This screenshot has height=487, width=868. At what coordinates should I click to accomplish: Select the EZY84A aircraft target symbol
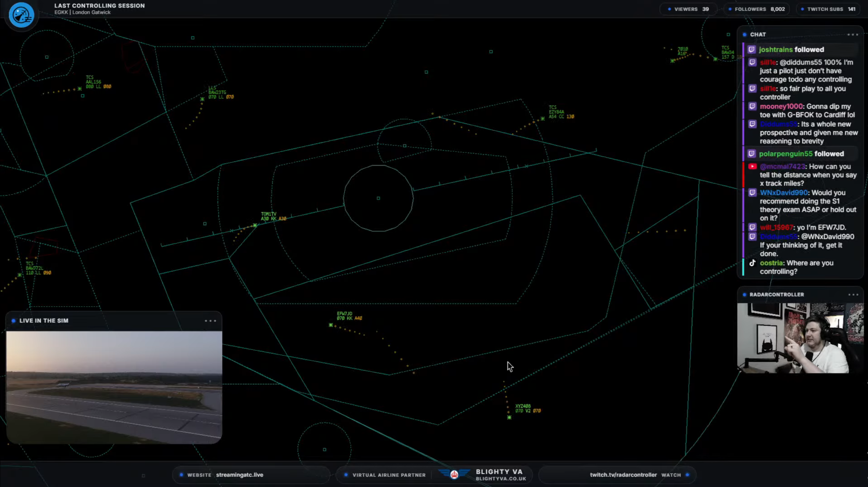542,119
